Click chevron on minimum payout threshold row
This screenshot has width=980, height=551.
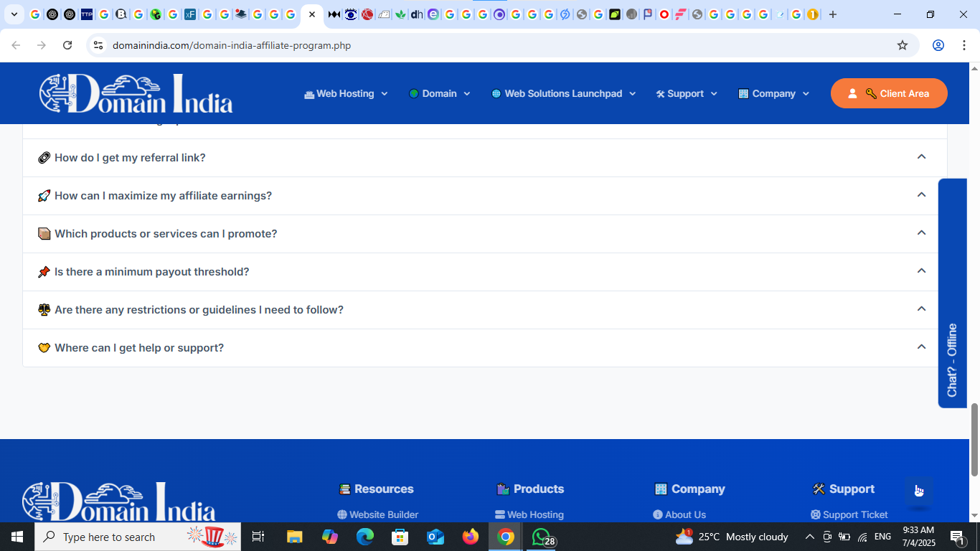922,270
